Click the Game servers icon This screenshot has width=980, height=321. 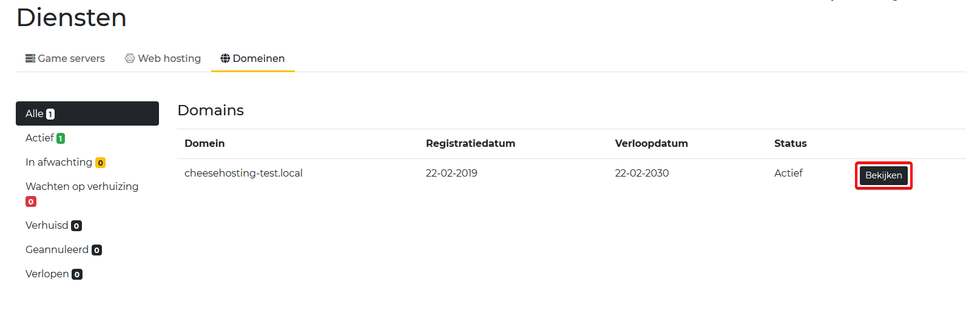point(30,58)
